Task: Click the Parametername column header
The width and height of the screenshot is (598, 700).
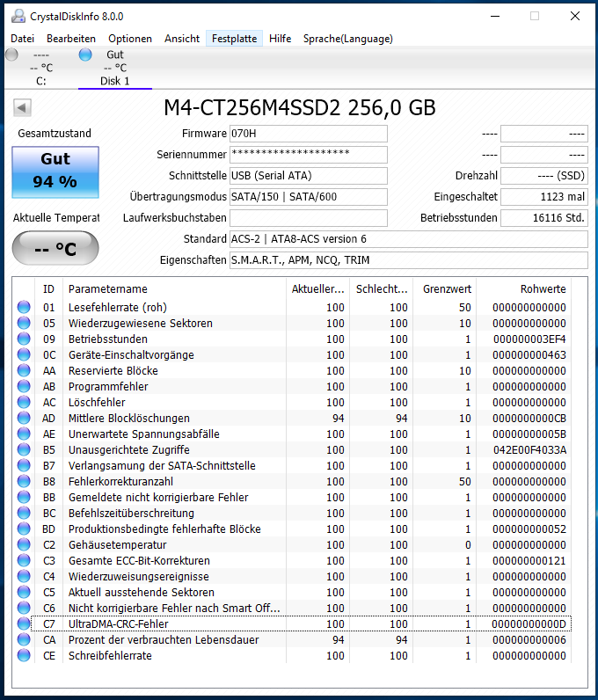Action: (174, 288)
